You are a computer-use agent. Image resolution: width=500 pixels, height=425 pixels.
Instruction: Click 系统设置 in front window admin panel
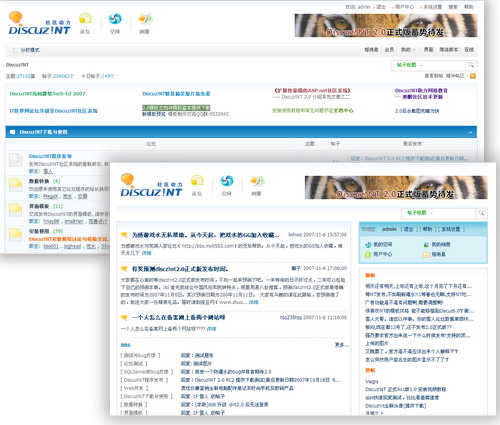[x=451, y=229]
